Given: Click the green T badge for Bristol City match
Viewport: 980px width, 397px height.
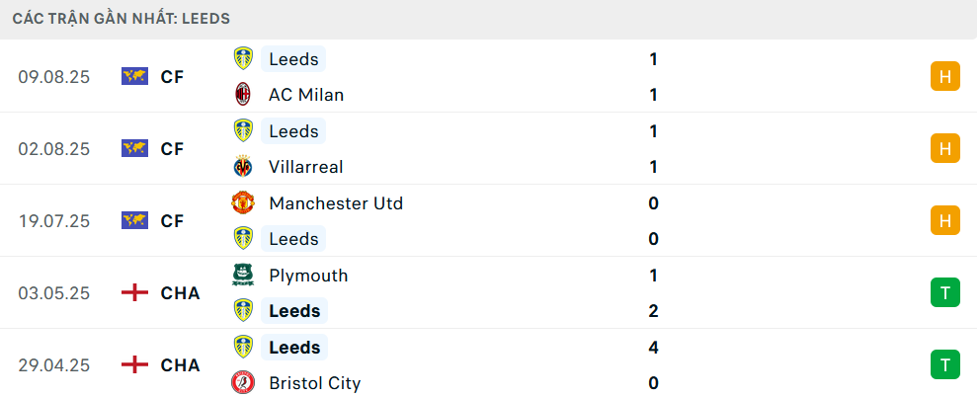Looking at the screenshot, I should [x=944, y=365].
